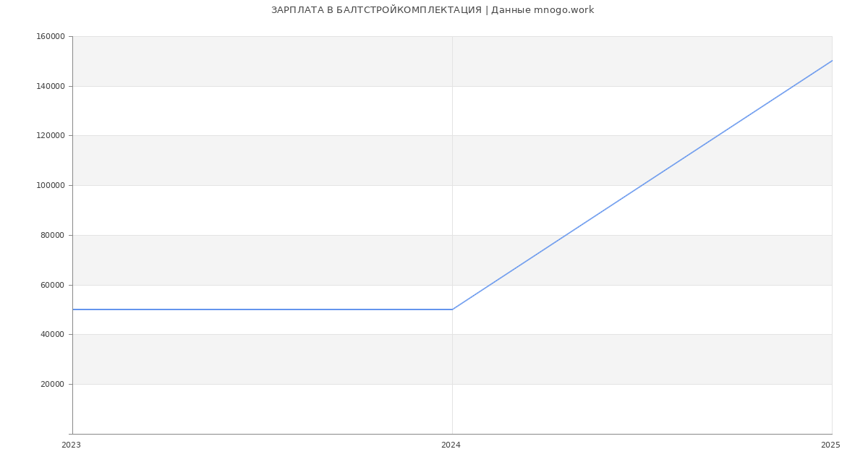Select the 2024 x-axis label
This screenshot has width=868, height=470.
pos(451,445)
